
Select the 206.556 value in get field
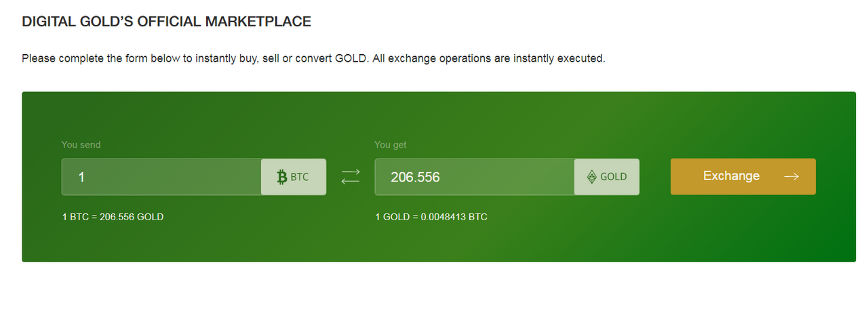pos(415,178)
